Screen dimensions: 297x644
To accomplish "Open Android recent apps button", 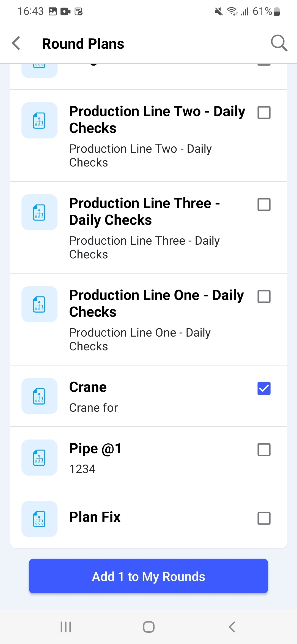I will coord(66,627).
